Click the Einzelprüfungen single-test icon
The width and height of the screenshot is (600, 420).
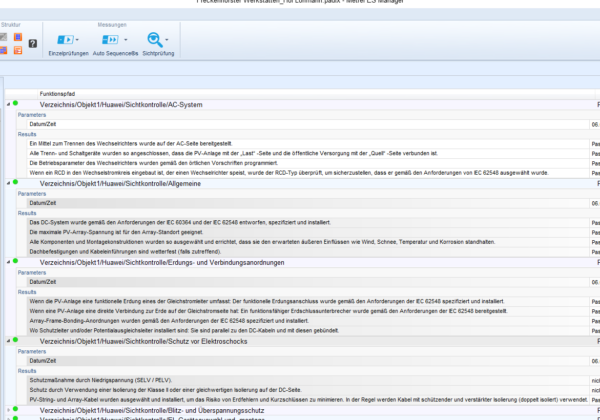(65, 40)
